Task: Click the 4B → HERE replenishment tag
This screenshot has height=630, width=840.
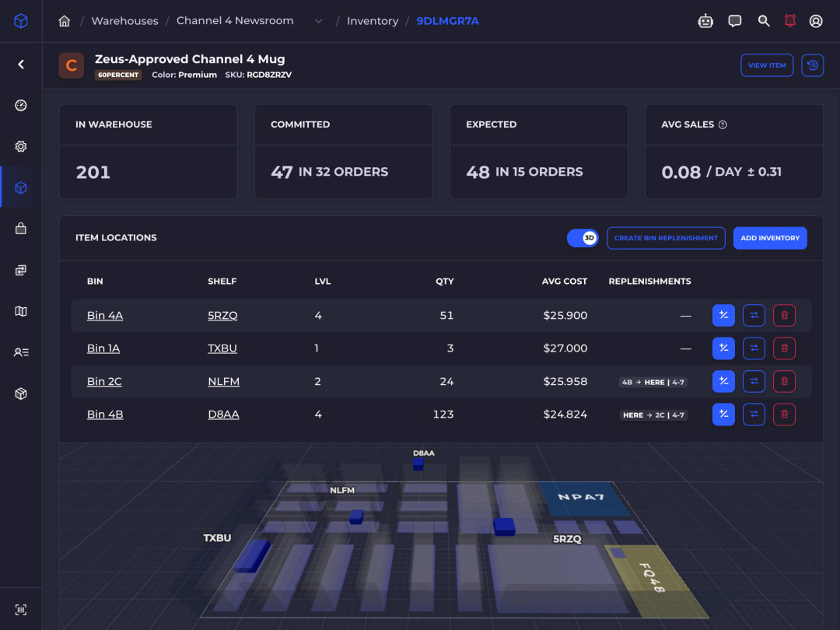Action: [x=653, y=383]
